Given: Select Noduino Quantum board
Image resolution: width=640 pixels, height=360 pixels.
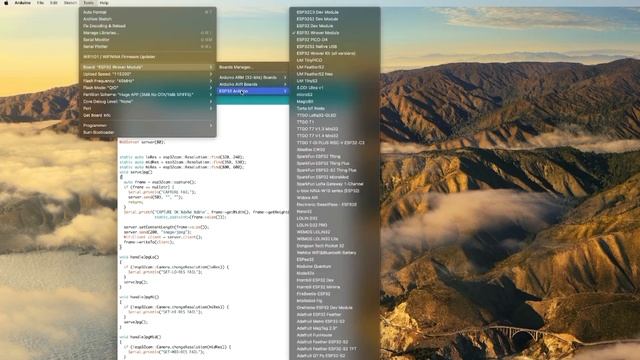Looking at the screenshot, I should pos(335,267).
